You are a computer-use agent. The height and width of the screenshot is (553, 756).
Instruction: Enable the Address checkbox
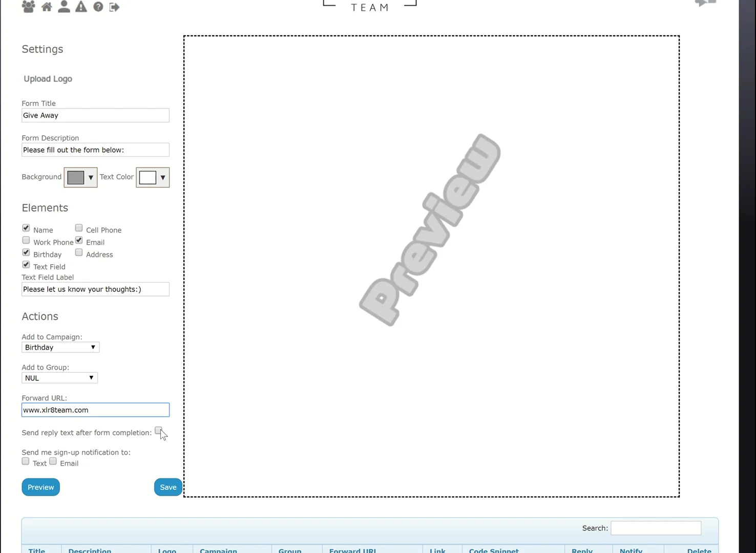79,252
